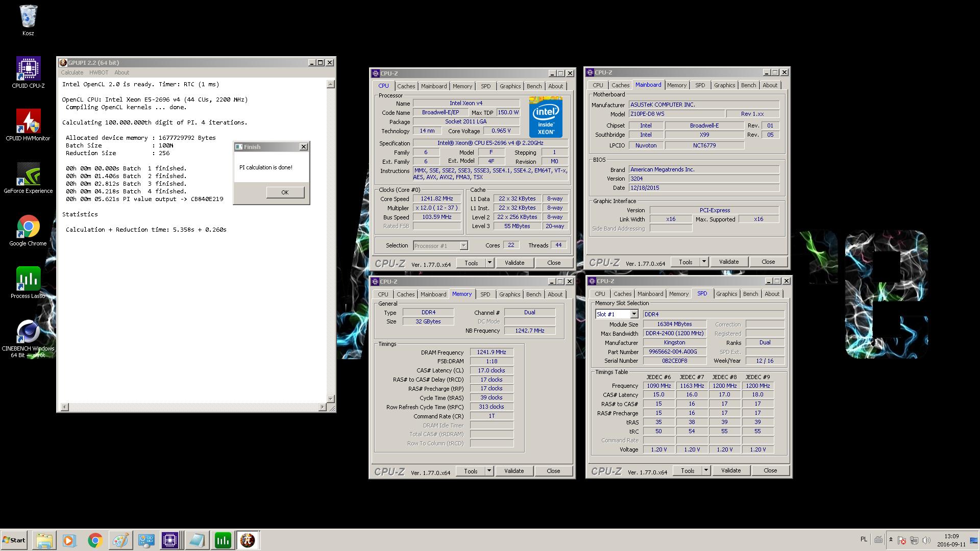Expand the Tools dropdown arrow in the Memory window

[x=489, y=471]
